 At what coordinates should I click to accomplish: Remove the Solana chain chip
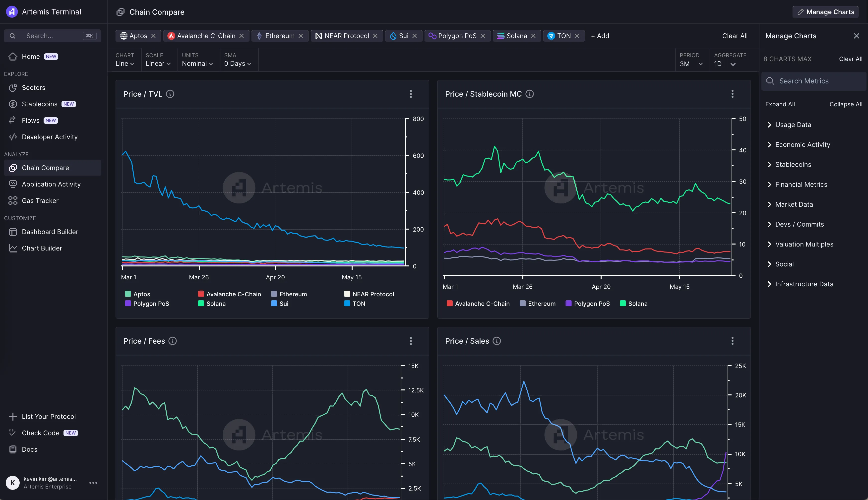tap(533, 36)
